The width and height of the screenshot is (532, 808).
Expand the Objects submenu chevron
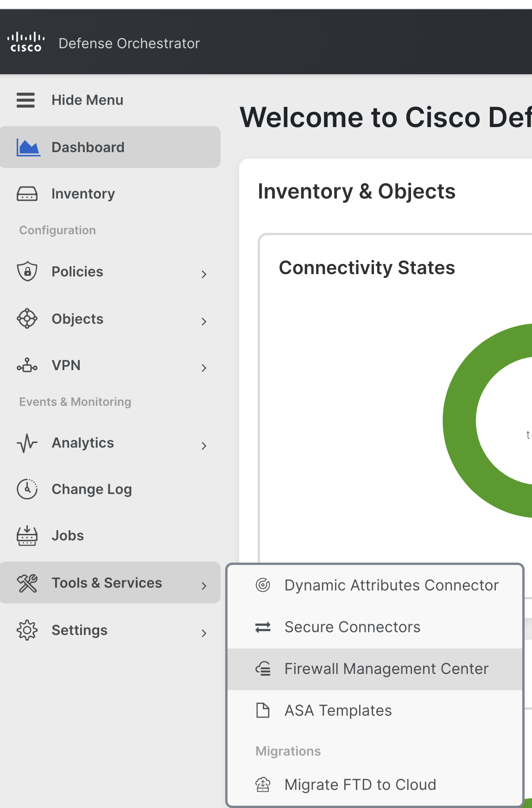(x=204, y=321)
